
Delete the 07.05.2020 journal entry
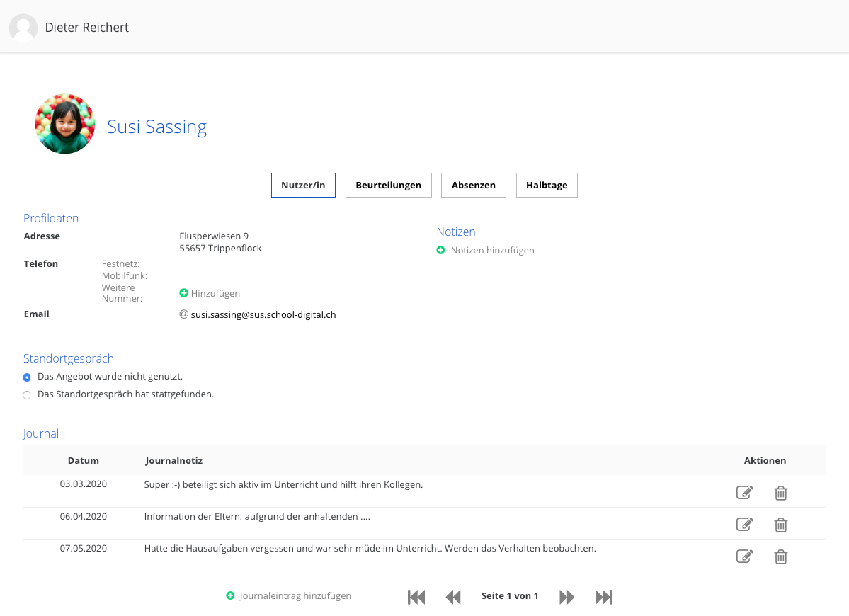[780, 557]
